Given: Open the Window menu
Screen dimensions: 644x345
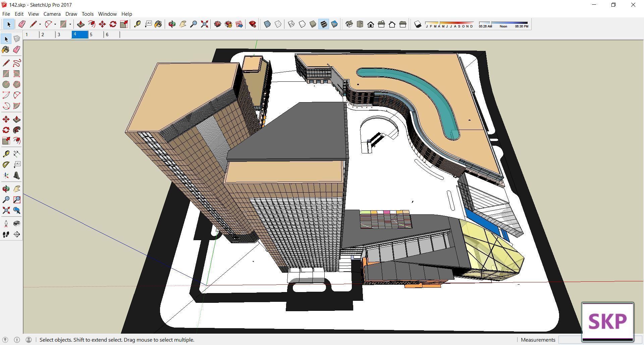Looking at the screenshot, I should point(107,14).
